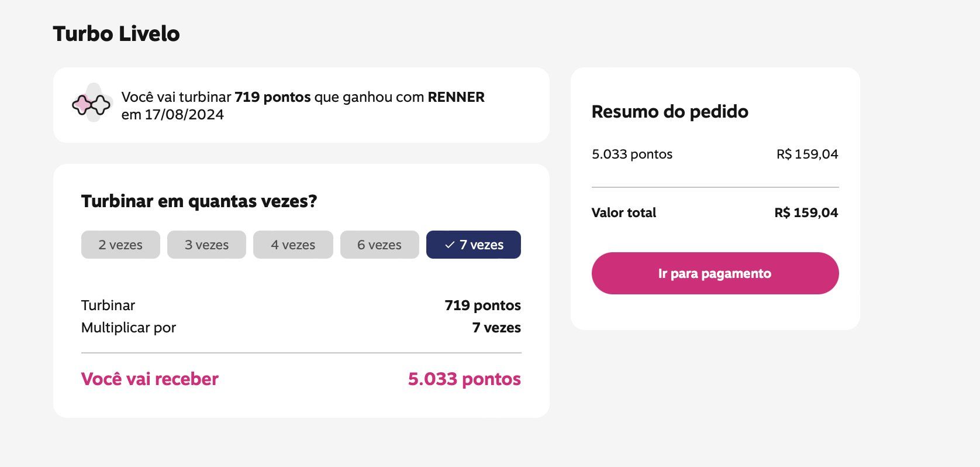This screenshot has height=467, width=980.
Task: Click the Você vai receber label
Action: (150, 379)
